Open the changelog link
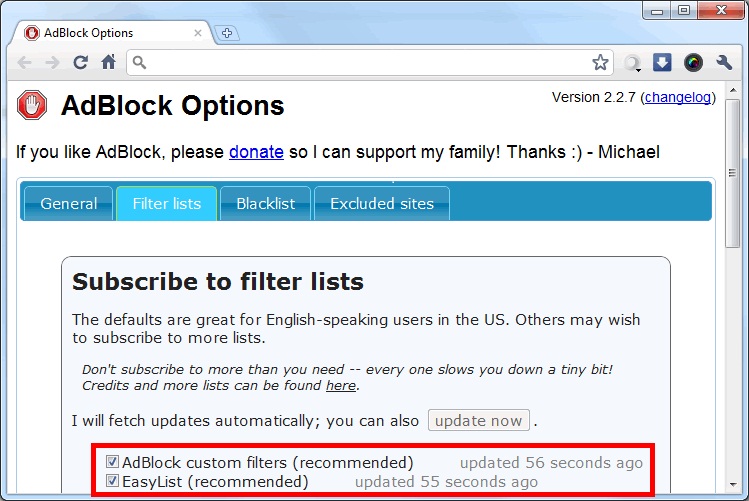Screen dimensions: 749x501 [x=678, y=97]
